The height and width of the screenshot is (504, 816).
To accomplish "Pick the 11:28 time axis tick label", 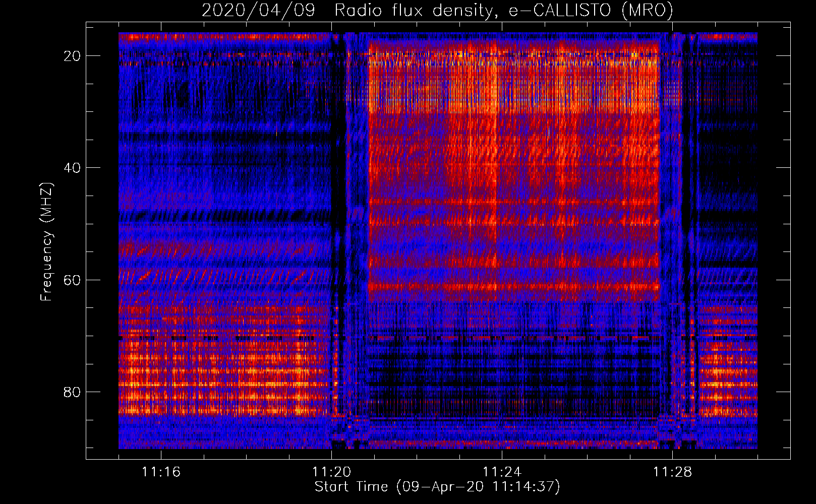I will 672,472.
